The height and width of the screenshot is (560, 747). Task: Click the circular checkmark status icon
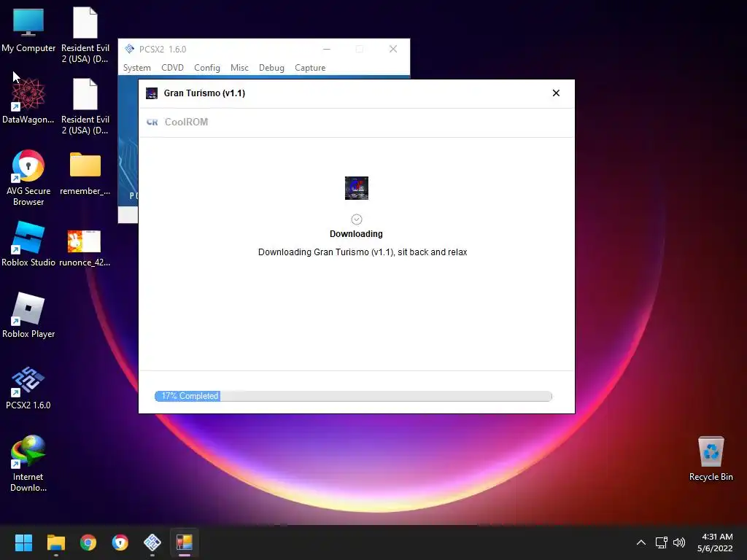(x=356, y=219)
